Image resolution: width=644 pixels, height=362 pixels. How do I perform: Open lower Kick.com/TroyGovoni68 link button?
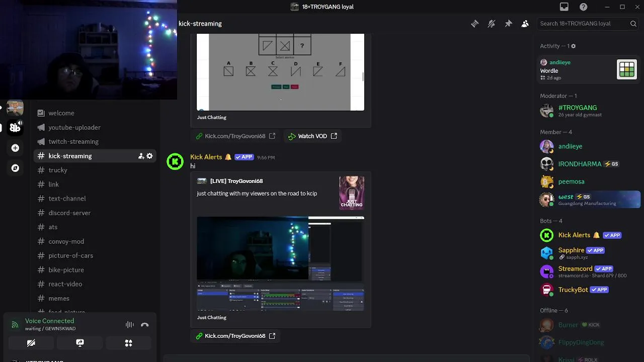(x=235, y=336)
